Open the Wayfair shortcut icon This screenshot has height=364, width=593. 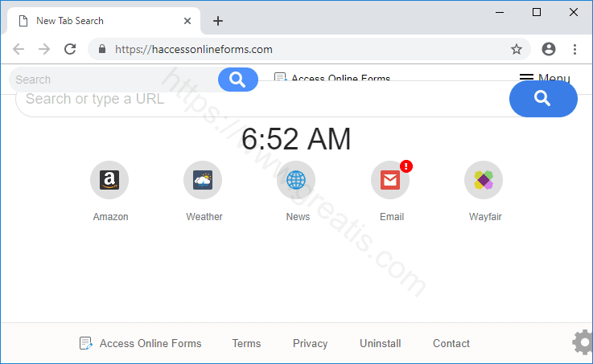[x=484, y=180]
